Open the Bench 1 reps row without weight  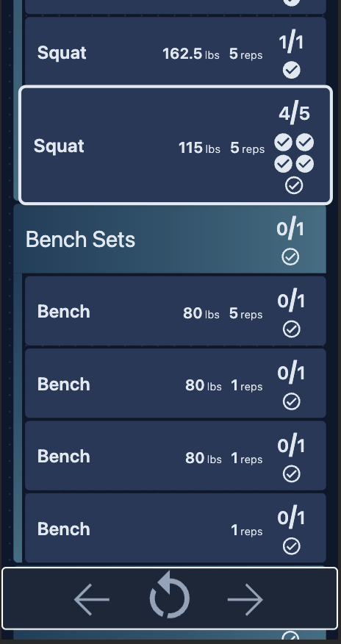coord(175,528)
